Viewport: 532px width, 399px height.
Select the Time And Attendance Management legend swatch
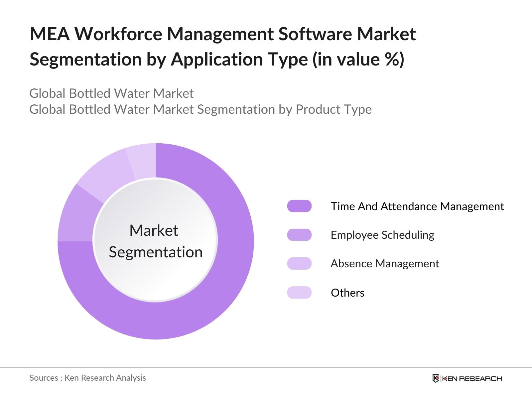(x=300, y=206)
